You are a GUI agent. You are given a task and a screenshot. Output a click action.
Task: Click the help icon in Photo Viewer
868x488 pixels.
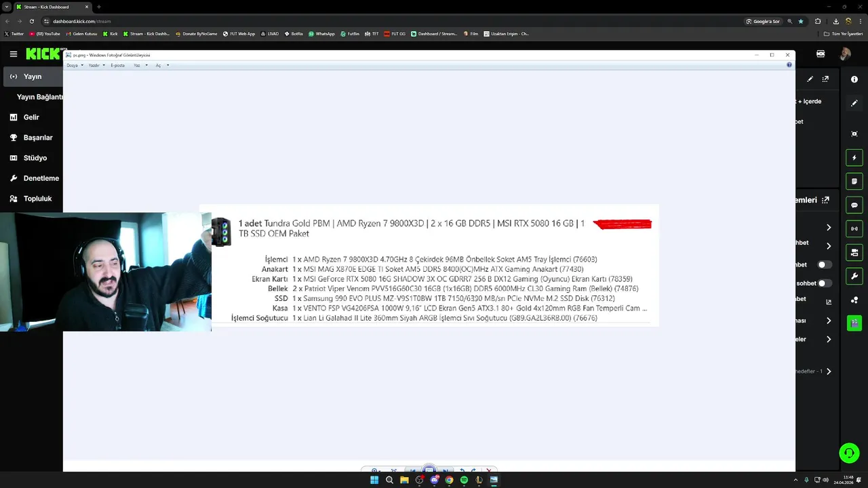789,65
